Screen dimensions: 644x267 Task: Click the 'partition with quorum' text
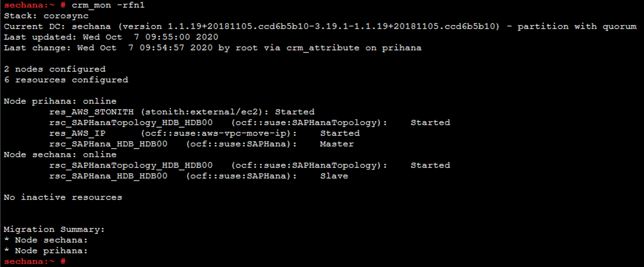577,26
